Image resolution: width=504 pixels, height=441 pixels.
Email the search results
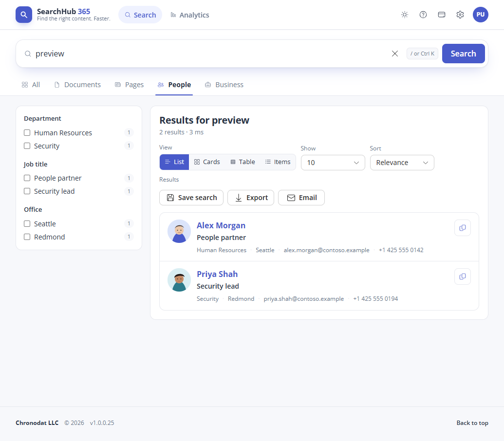tap(301, 198)
